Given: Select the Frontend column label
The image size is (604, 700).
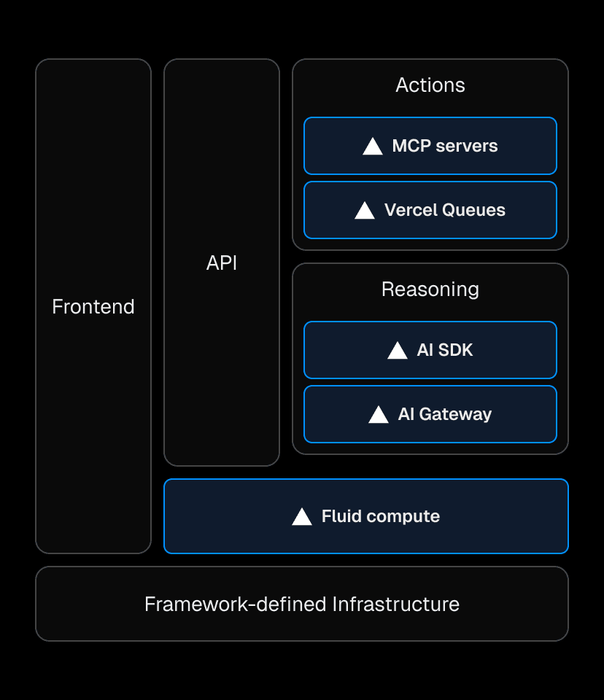Looking at the screenshot, I should click(x=93, y=306).
